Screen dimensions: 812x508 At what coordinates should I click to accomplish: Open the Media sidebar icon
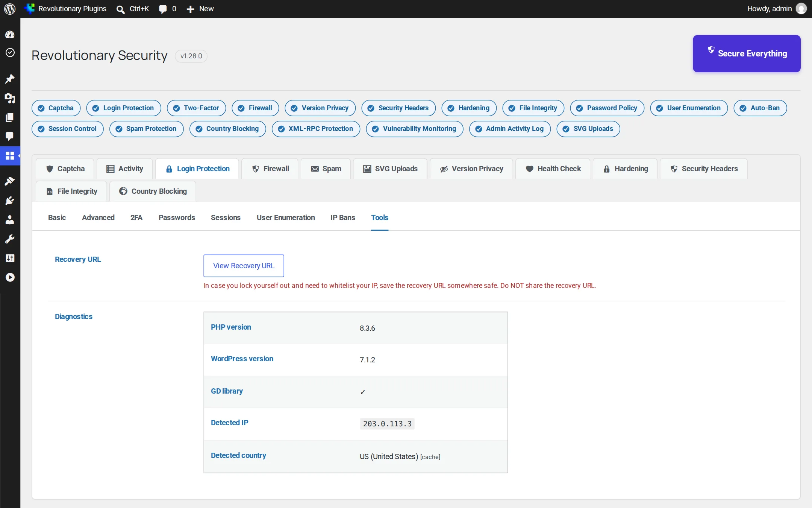[x=10, y=98]
